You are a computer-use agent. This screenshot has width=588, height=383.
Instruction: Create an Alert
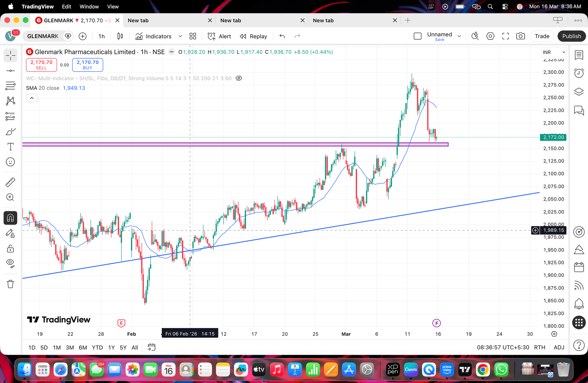(x=219, y=36)
